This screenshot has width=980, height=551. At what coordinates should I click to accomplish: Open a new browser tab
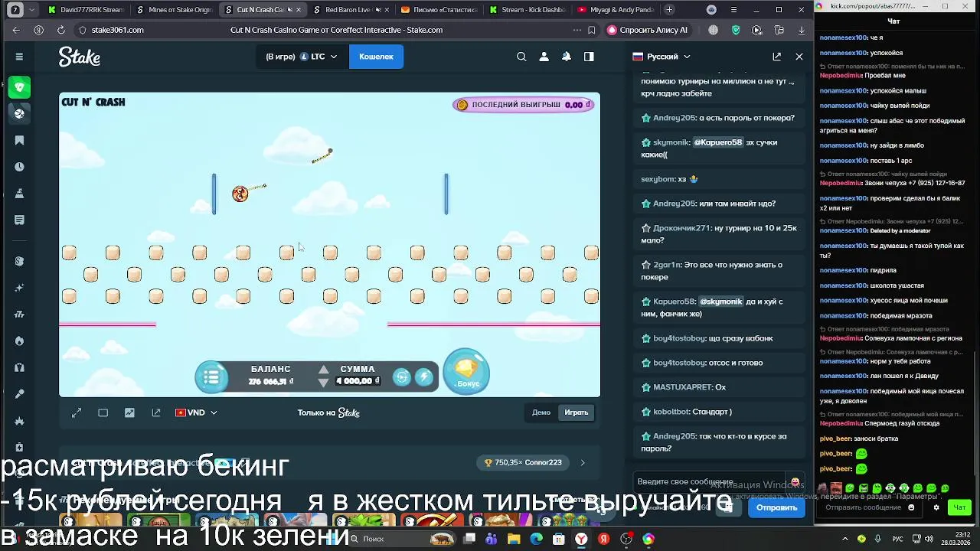(669, 10)
